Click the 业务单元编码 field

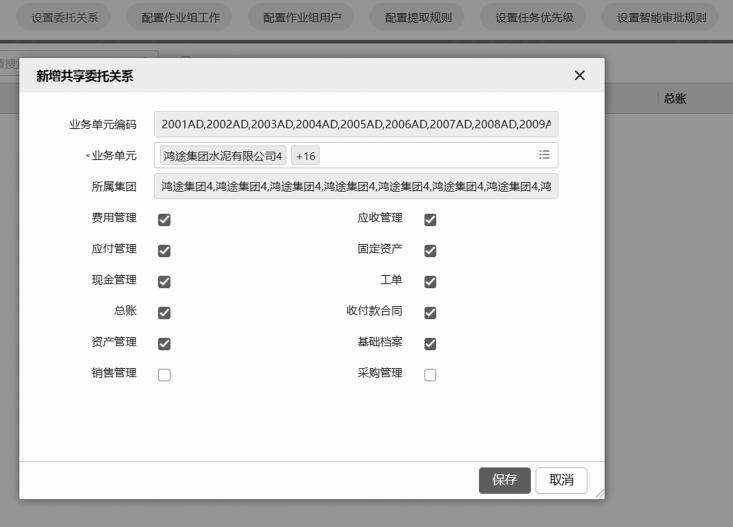[356, 124]
